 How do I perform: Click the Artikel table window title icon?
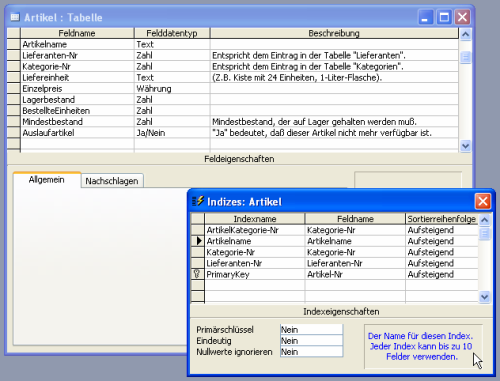15,17
